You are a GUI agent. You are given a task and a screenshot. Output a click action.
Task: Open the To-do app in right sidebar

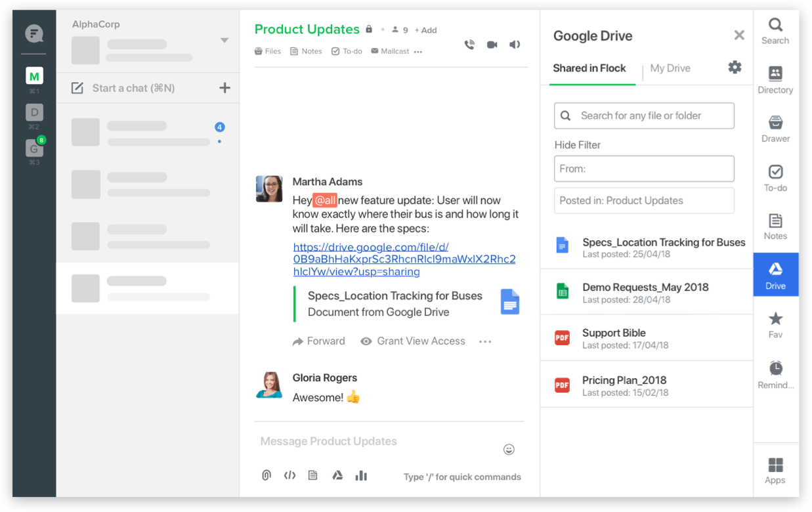[x=775, y=177]
